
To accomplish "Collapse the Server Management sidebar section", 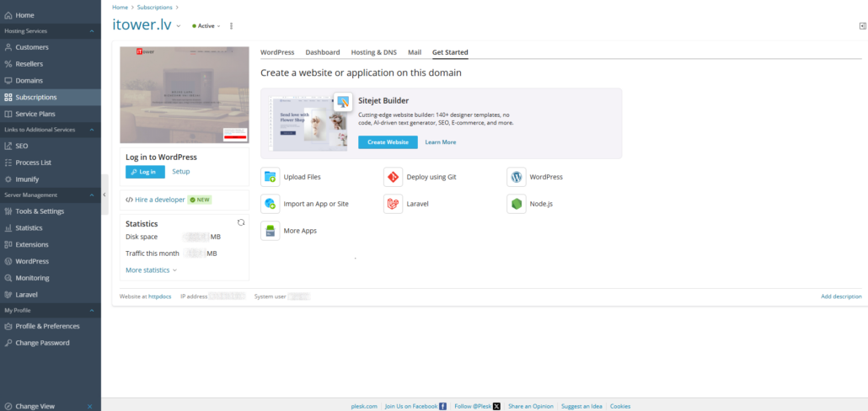I will tap(92, 195).
